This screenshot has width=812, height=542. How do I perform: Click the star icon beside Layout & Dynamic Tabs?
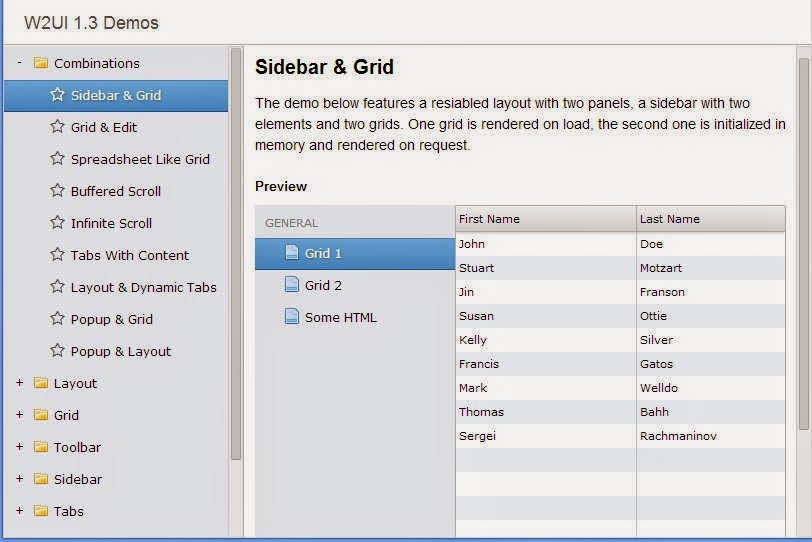coord(57,287)
